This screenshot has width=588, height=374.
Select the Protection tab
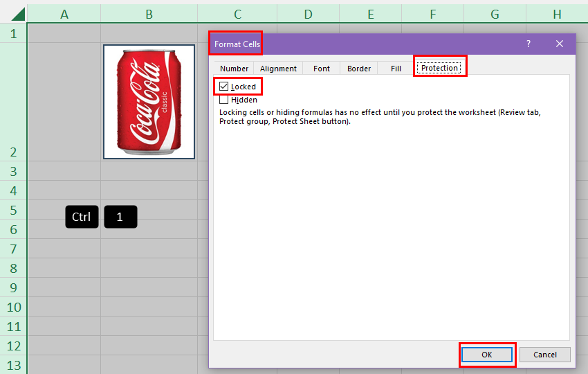pos(439,68)
